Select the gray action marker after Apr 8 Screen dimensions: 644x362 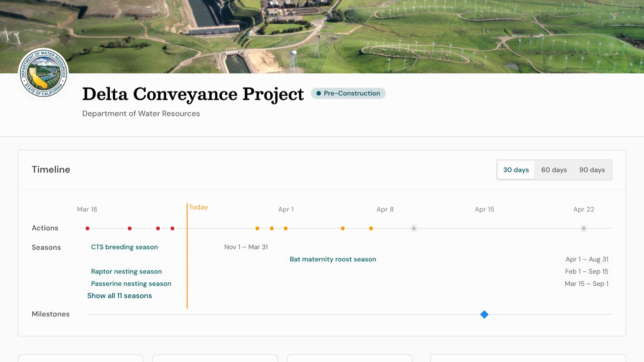tap(414, 228)
